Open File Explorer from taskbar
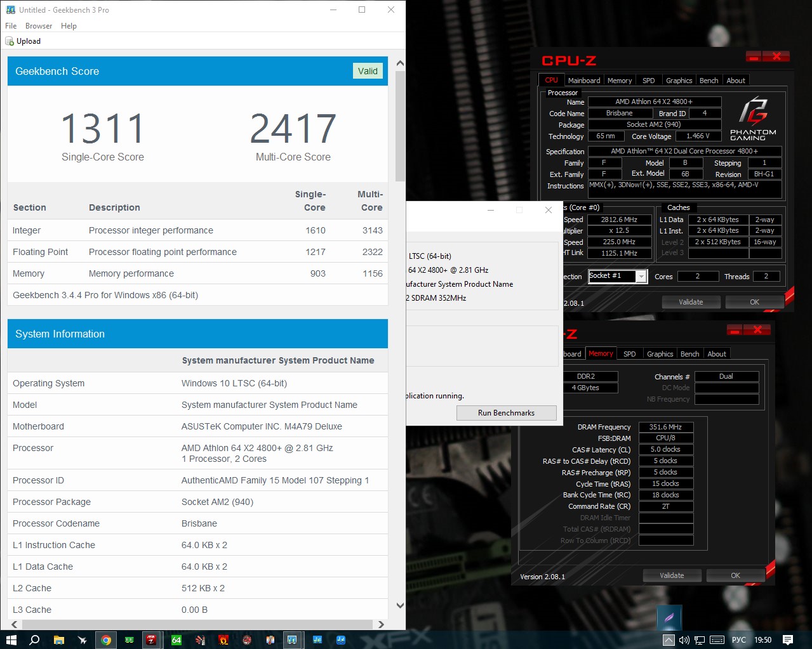This screenshot has height=649, width=812. (x=58, y=639)
